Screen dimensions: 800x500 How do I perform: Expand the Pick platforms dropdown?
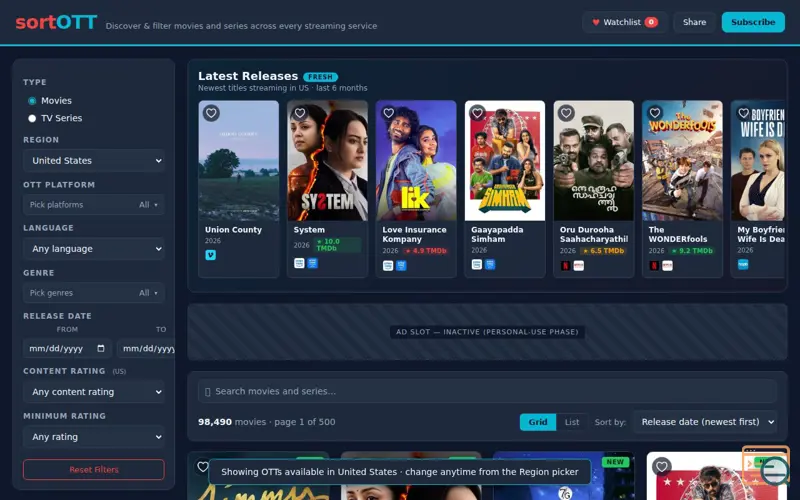(94, 205)
